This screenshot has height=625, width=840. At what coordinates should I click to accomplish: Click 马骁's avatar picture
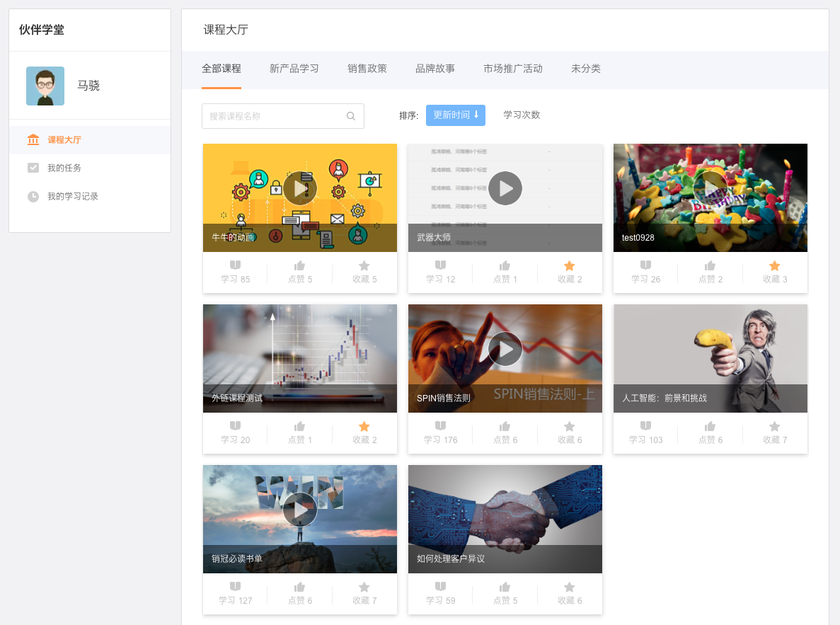pos(45,86)
